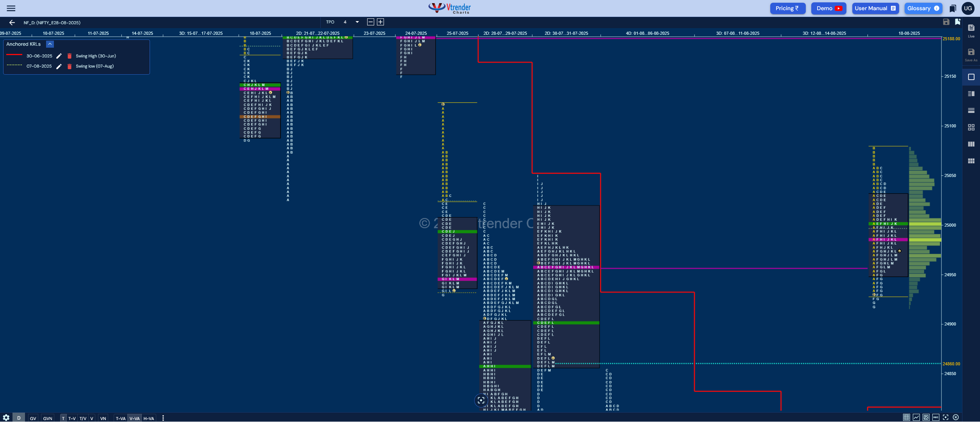Viewport: 980px width, 422px height.
Task: Delete the 07-08-2025 Swing low KRL
Action: 70,66
